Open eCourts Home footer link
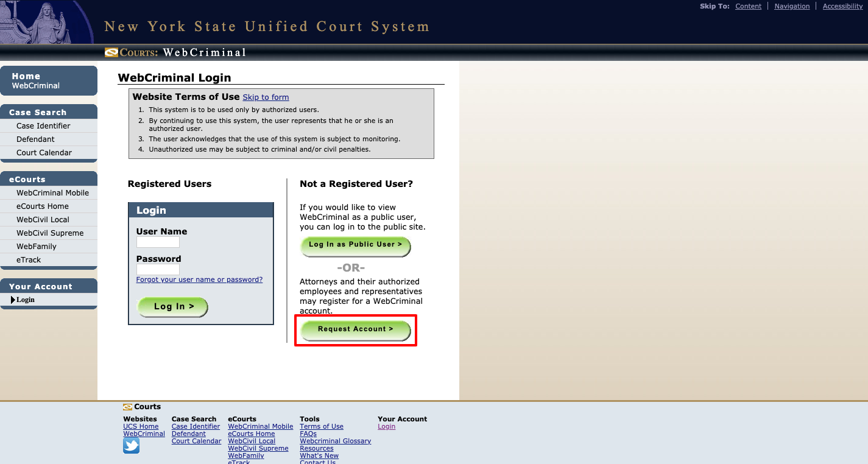The height and width of the screenshot is (464, 868). coord(252,434)
